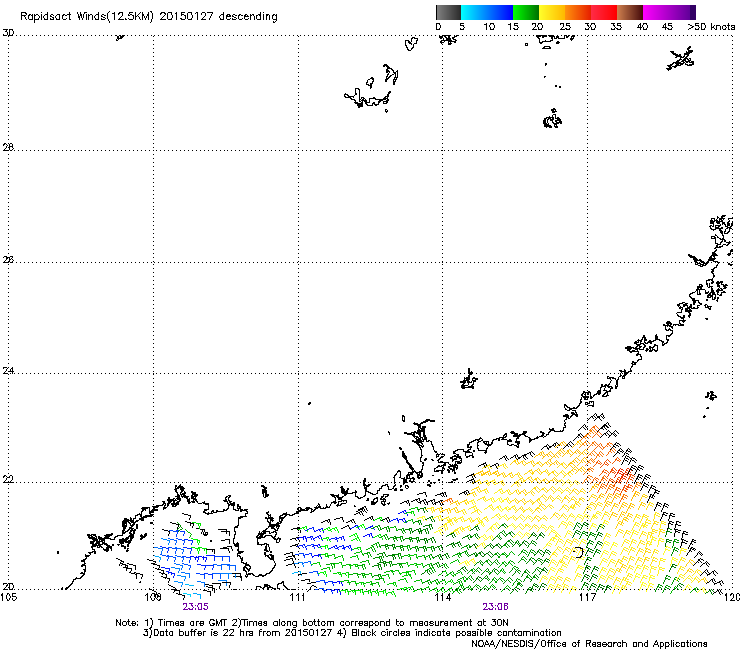This screenshot has height=650, width=740.
Task: Click the latitude label 22
Action: pyautogui.click(x=8, y=479)
